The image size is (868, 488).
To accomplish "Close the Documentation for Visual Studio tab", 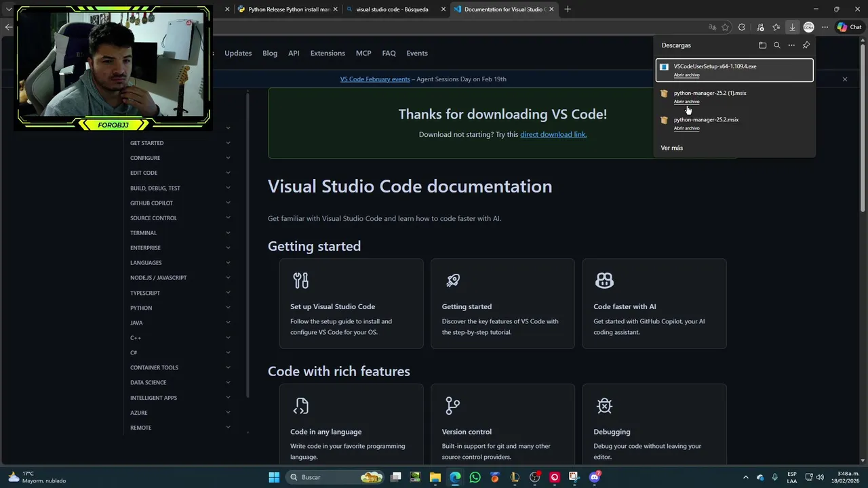I will pos(551,9).
